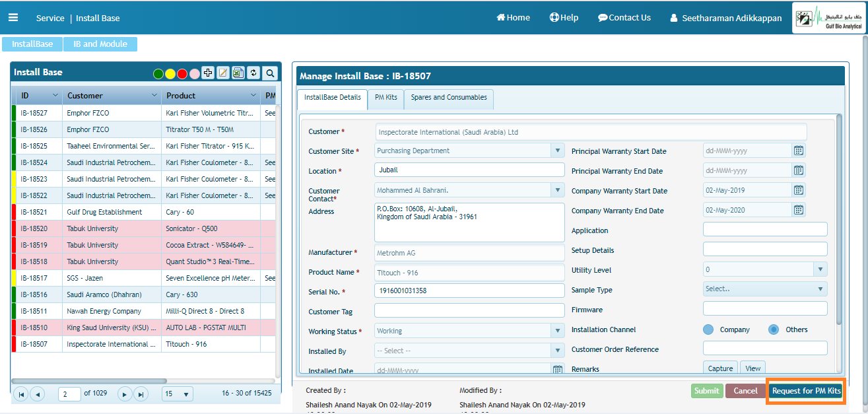The image size is (868, 414).
Task: Click the Application input field
Action: pos(765,229)
